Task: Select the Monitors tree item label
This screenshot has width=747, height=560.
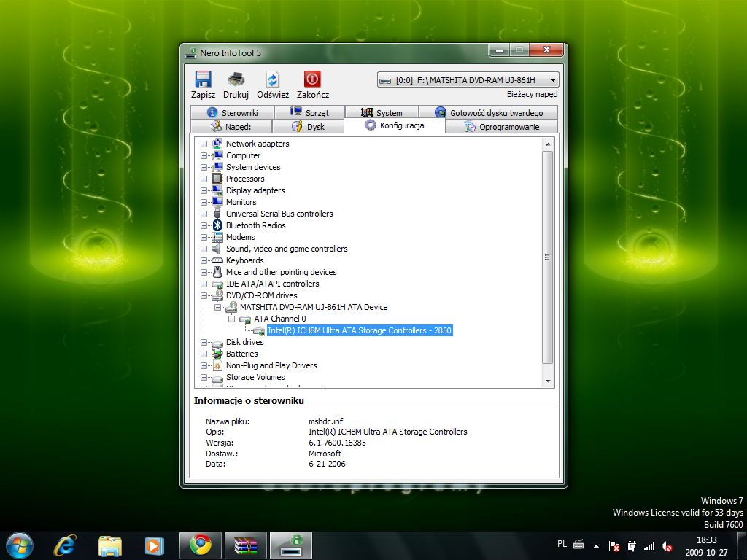Action: [x=241, y=202]
